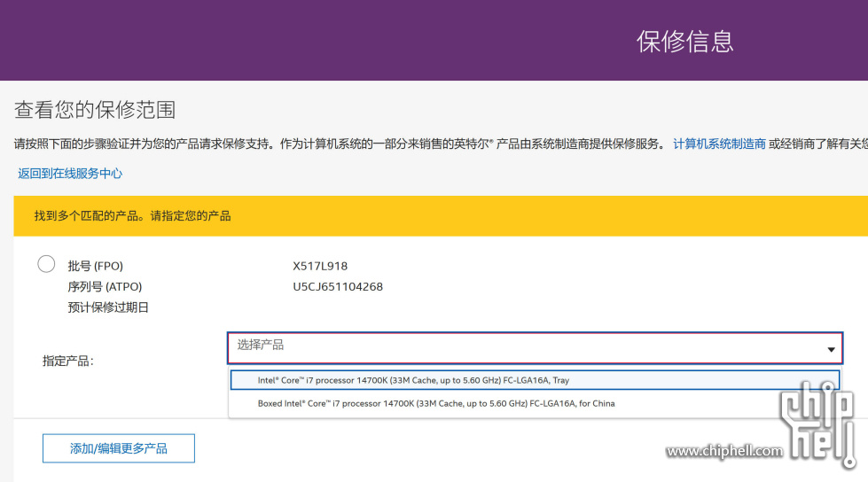Open the 选择产品 dropdown field
868x482 pixels.
pos(523,347)
